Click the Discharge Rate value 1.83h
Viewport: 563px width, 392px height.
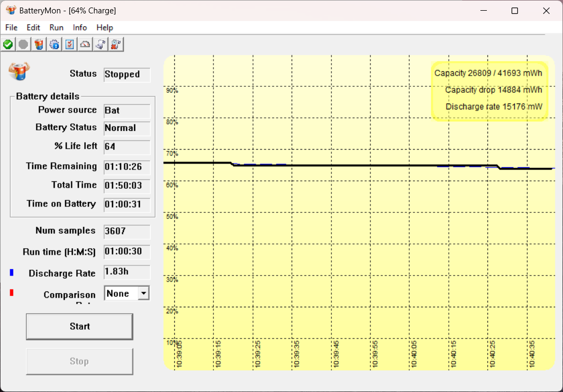pos(127,272)
